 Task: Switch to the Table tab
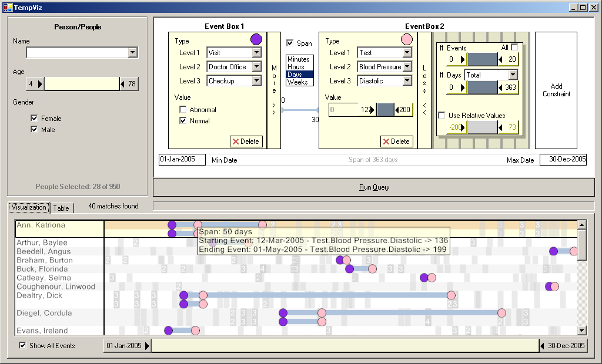pos(61,208)
